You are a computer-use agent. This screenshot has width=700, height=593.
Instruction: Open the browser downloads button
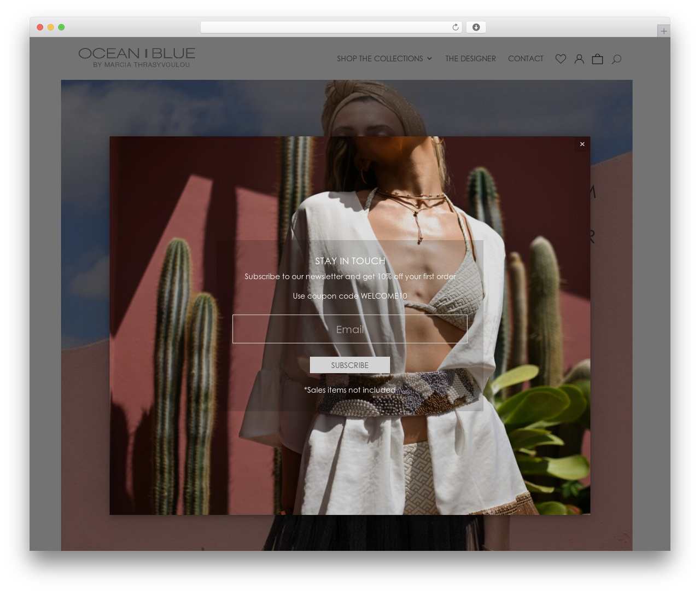click(x=476, y=27)
